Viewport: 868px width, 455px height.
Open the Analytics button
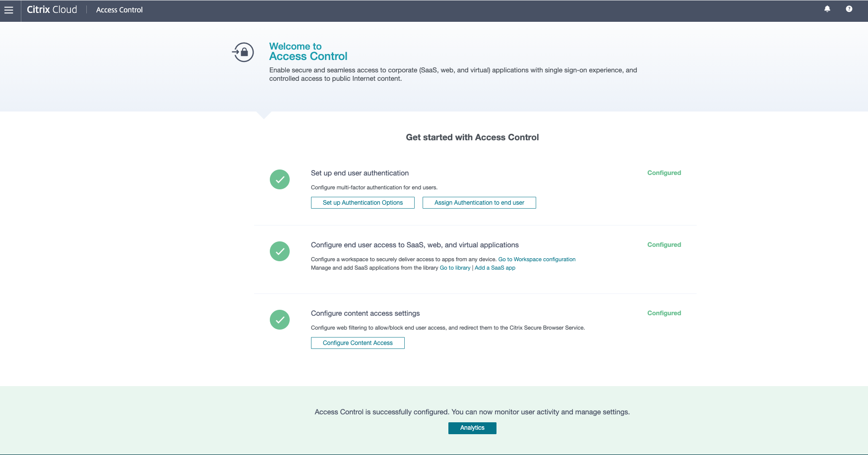coord(472,428)
